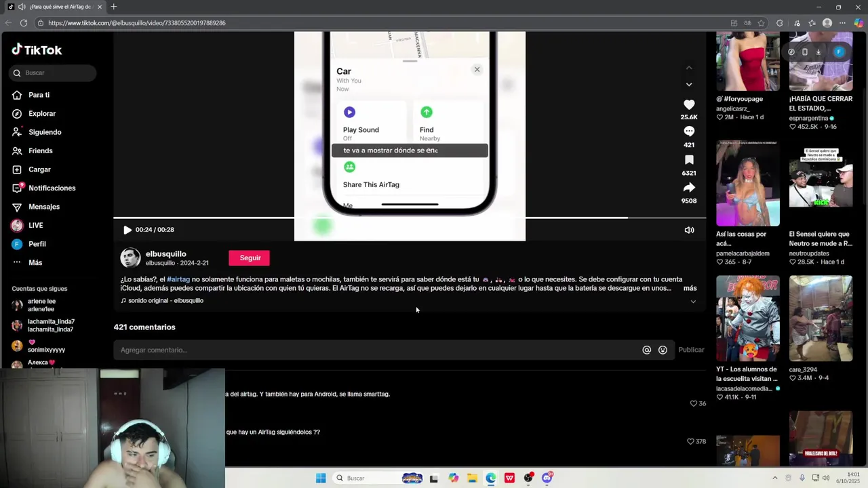Reload the page in browser toolbar
Image resolution: width=868 pixels, height=488 pixels.
(x=24, y=23)
